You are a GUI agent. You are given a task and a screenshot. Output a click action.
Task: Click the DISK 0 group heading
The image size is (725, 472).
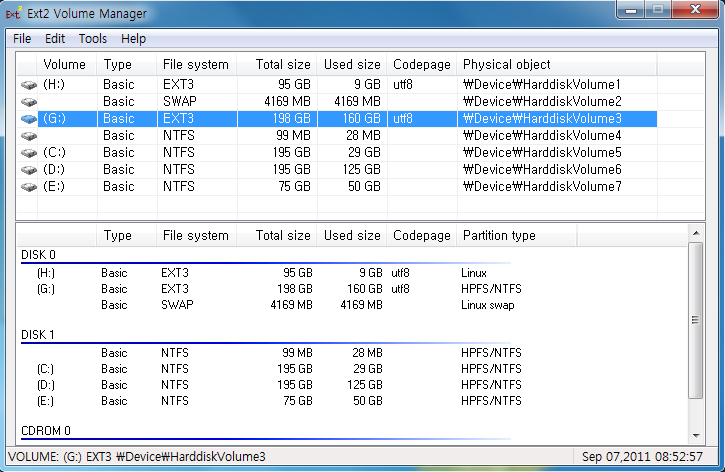(38, 255)
